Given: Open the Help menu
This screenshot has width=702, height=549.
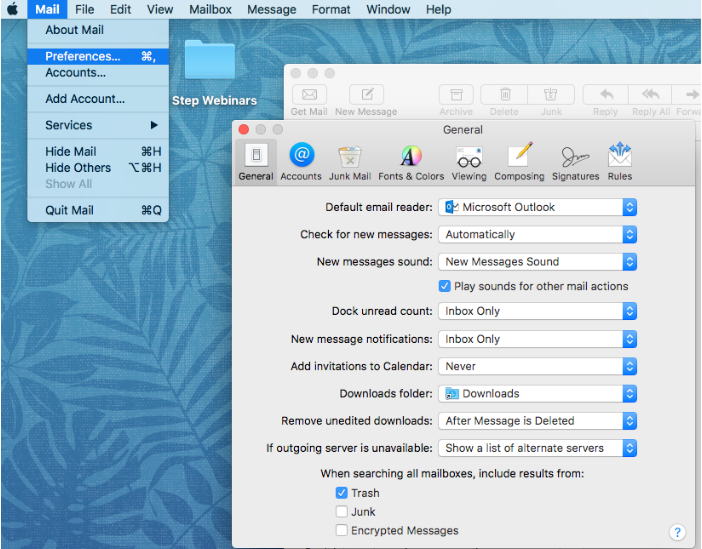Looking at the screenshot, I should 438,9.
